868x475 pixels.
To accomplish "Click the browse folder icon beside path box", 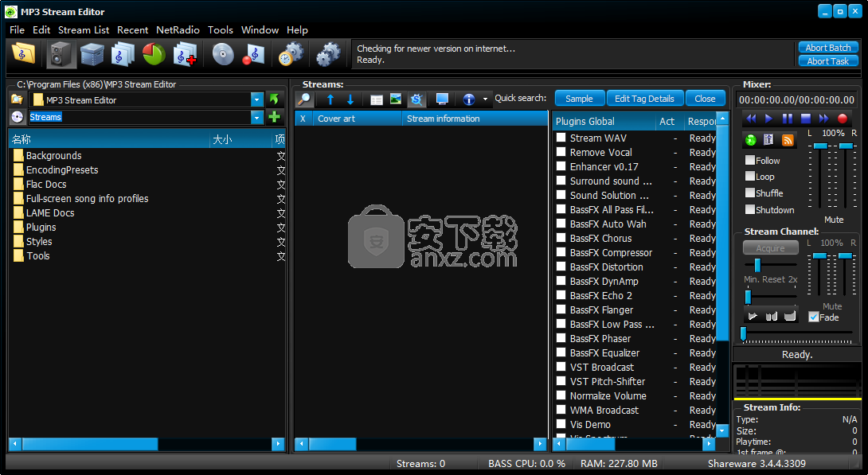I will pos(18,99).
